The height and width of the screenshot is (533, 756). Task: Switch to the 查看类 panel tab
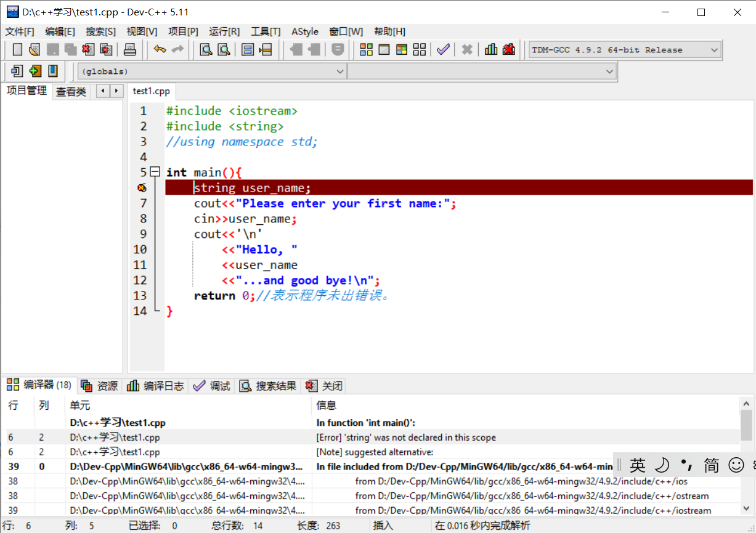tap(71, 92)
